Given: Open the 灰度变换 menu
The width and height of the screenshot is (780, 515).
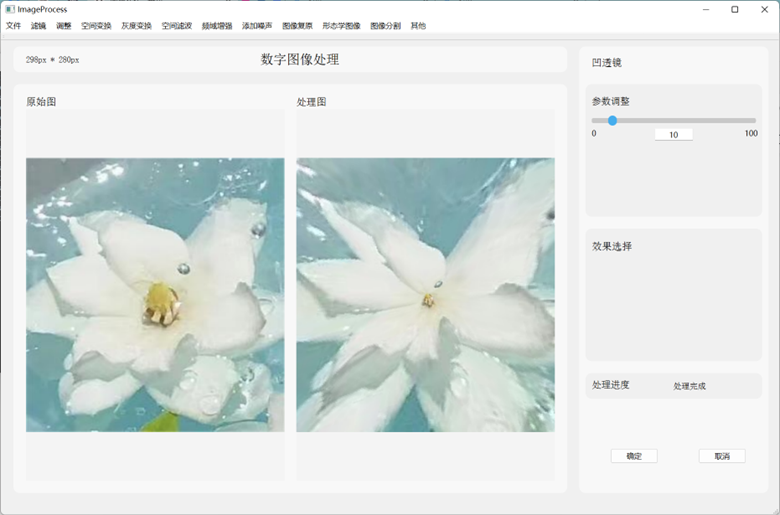Looking at the screenshot, I should (x=136, y=26).
